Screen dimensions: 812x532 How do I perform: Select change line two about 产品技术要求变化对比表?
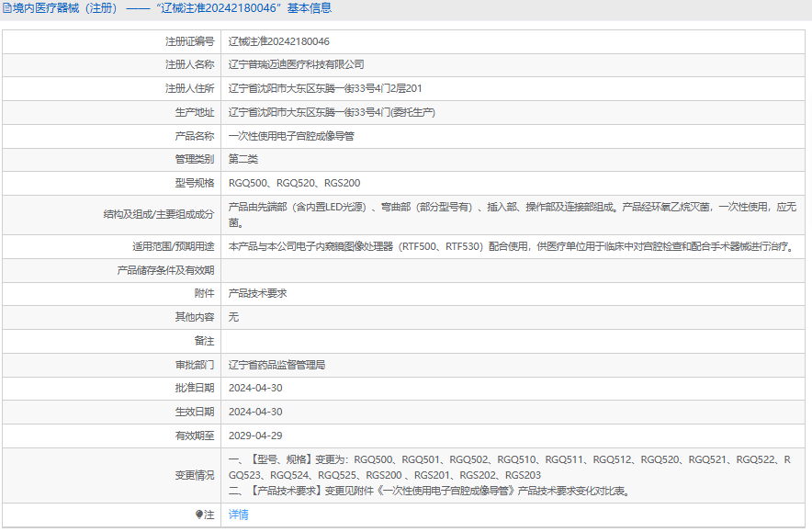(430, 491)
